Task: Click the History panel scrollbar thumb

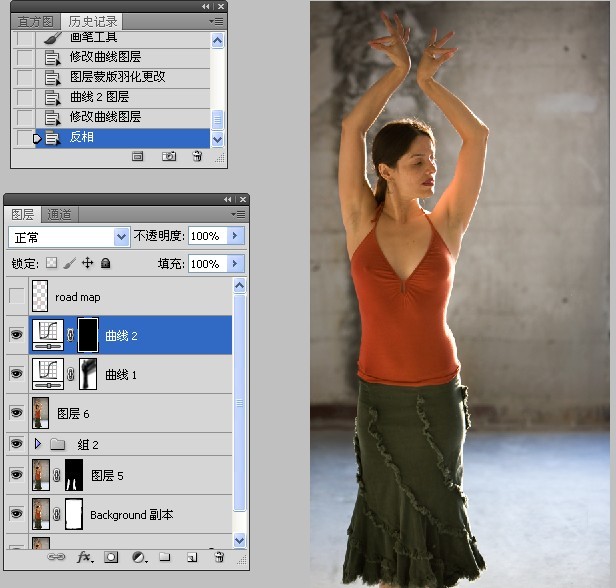Action: tap(217, 120)
